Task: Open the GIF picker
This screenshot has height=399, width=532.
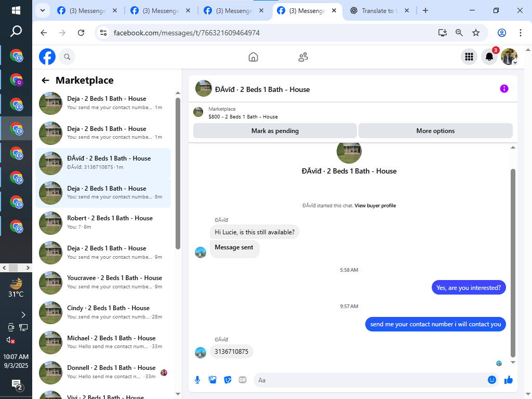Action: pyautogui.click(x=243, y=380)
